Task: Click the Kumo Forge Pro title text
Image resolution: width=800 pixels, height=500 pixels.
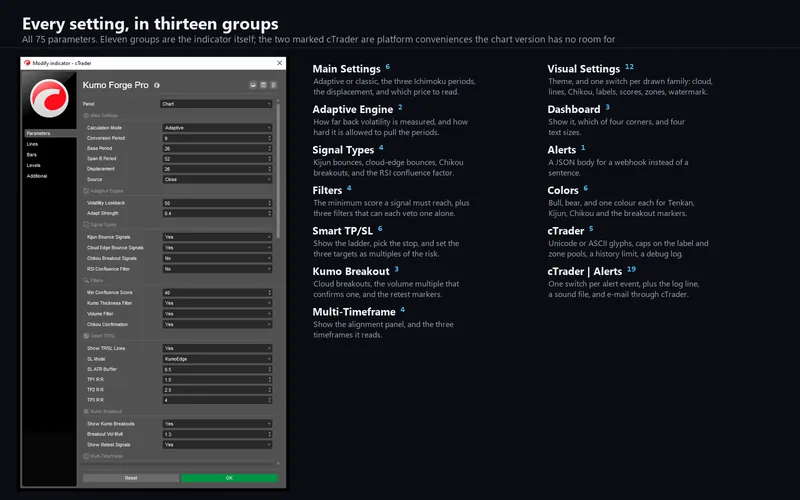Action: [x=115, y=85]
